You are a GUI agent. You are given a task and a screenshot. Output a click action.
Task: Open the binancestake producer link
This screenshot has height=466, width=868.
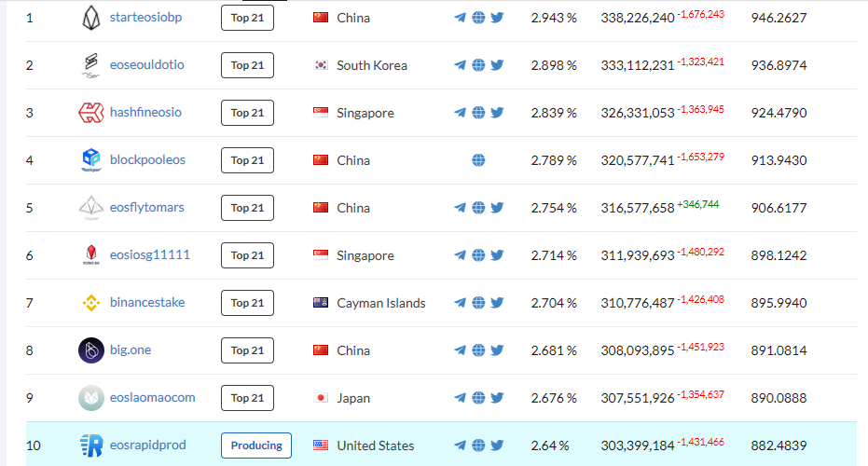point(147,303)
